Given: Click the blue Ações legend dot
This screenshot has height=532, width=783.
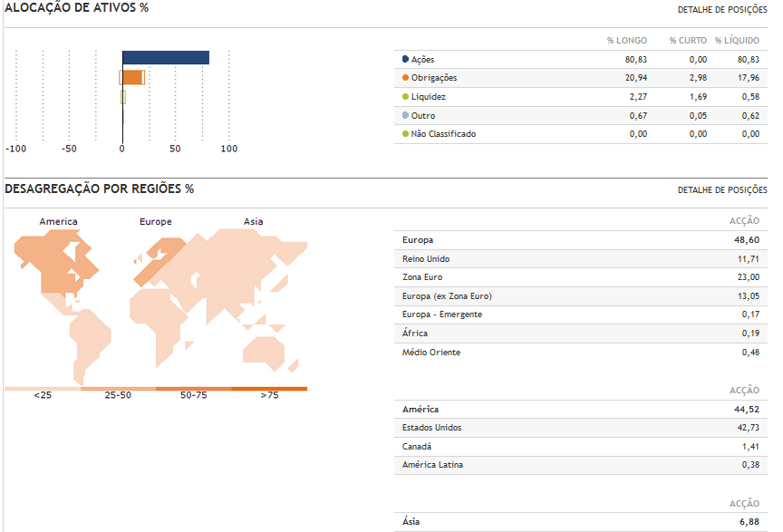Looking at the screenshot, I should click(405, 59).
